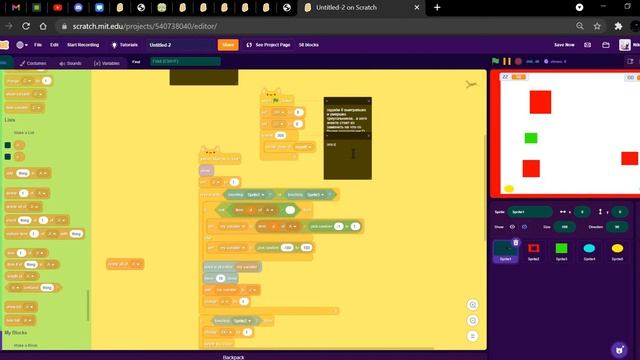
Task: Click the zoom in workspace icon
Action: pyautogui.click(x=472, y=305)
